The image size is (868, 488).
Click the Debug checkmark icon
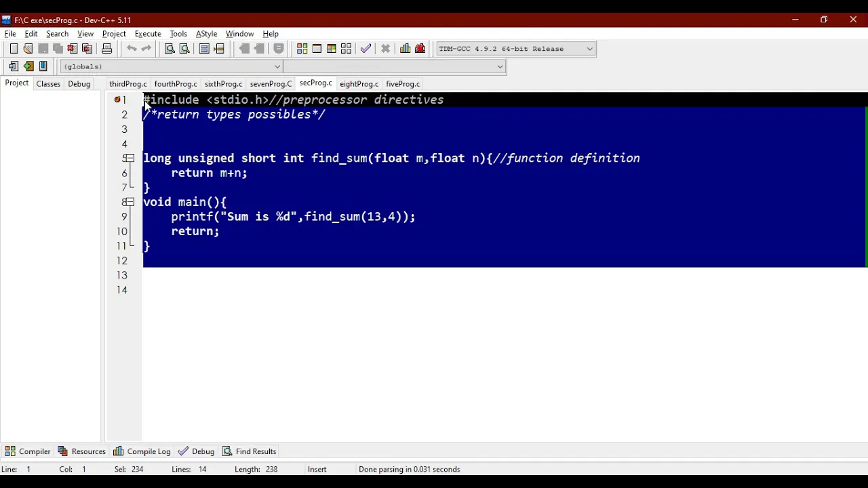(x=366, y=49)
